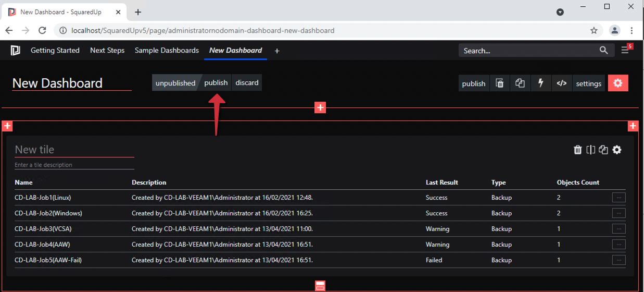Click the lightning bolt icon
This screenshot has width=644, height=292.
point(540,83)
